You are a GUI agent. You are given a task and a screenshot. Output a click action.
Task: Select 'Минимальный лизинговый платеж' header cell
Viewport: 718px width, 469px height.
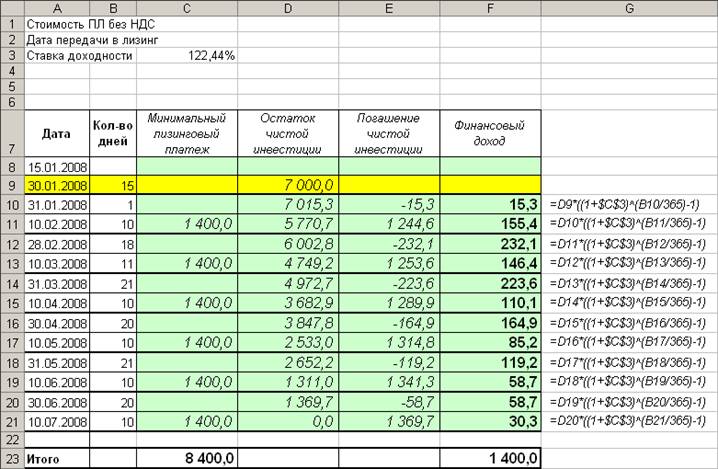[x=187, y=132]
